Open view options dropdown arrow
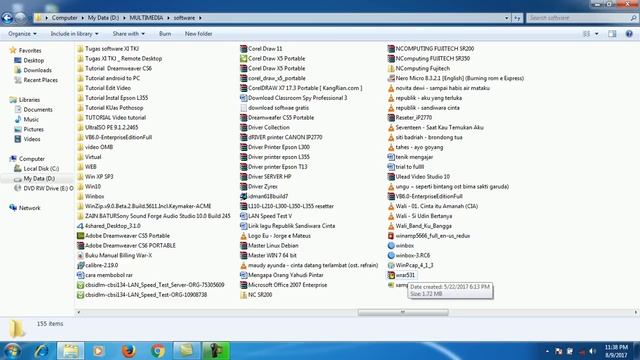Screen dimensions: 640x360 pyautogui.click(x=597, y=34)
